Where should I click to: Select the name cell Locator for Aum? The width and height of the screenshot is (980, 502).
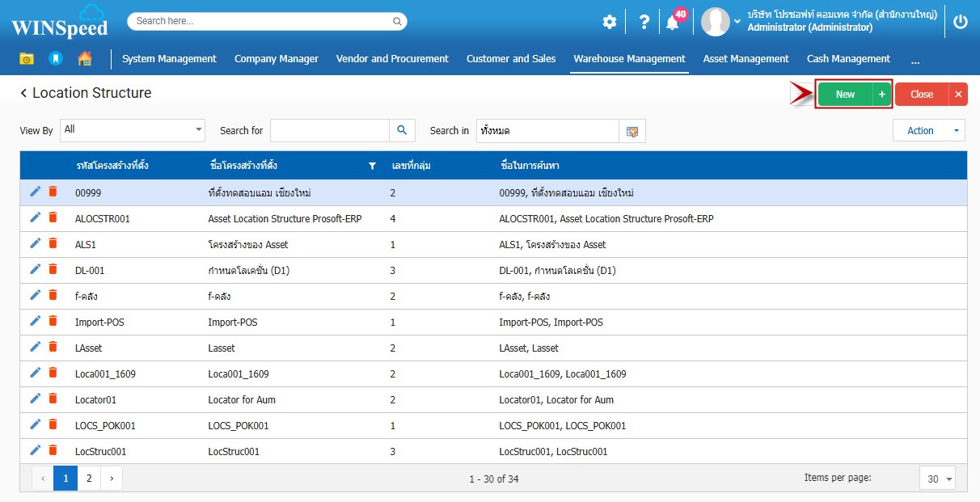point(241,400)
